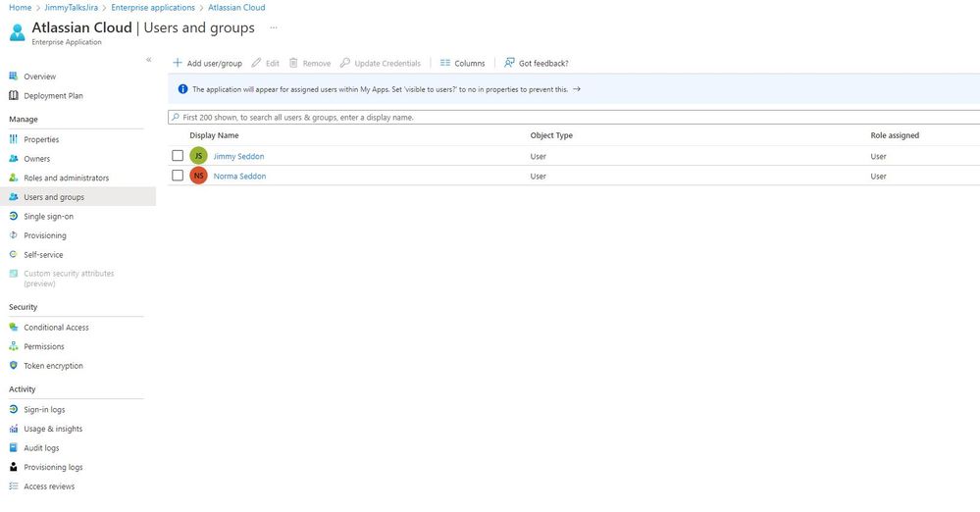
Task: Click the Columns button
Action: pos(462,63)
